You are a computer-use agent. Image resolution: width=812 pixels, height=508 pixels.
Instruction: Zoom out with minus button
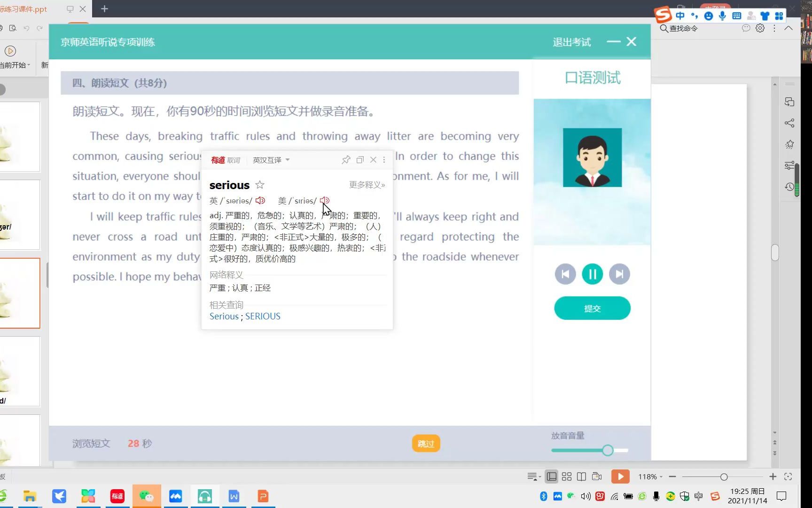672,476
